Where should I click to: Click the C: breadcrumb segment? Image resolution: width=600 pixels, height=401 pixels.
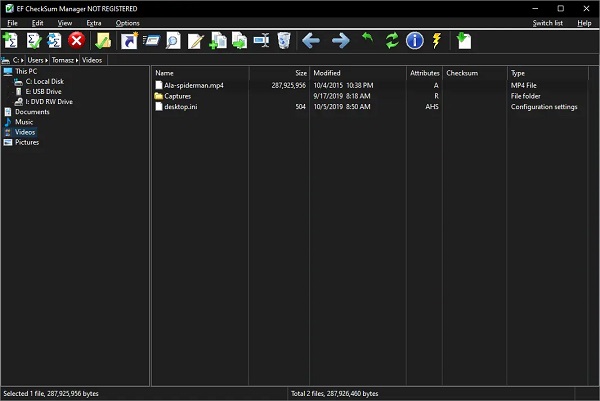pos(16,60)
